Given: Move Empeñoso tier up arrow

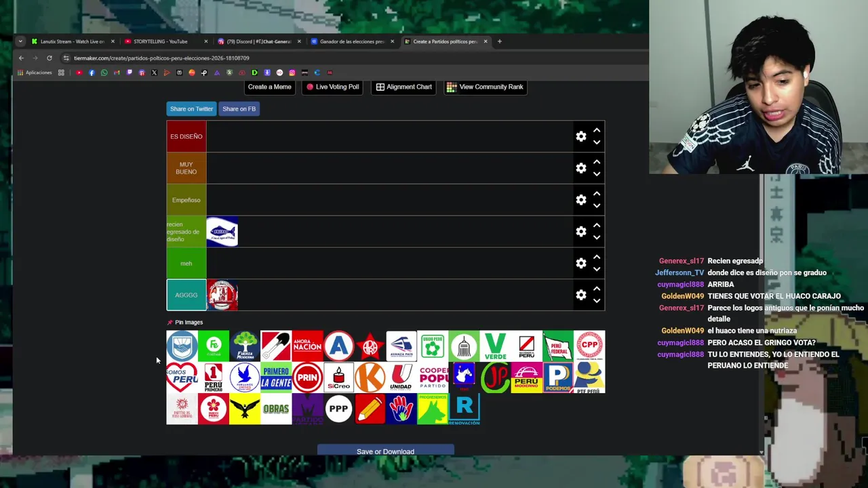Looking at the screenshot, I should (x=597, y=194).
